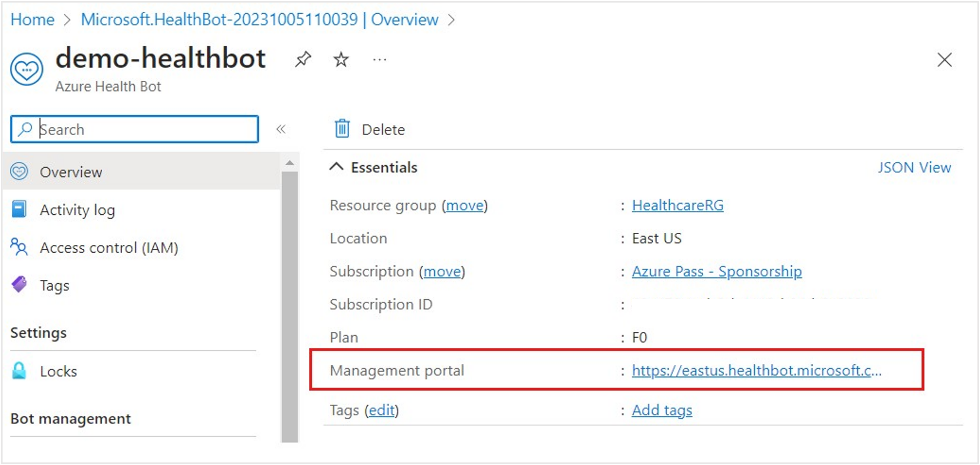Open Access control (IAM)
The height and width of the screenshot is (465, 980).
(x=109, y=248)
